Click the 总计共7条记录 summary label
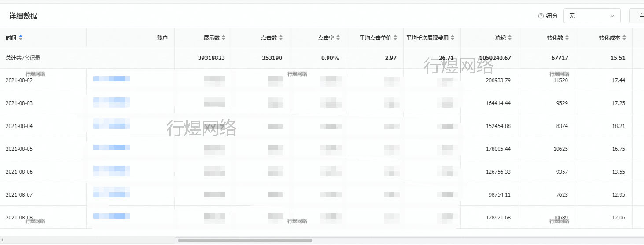 coord(23,58)
